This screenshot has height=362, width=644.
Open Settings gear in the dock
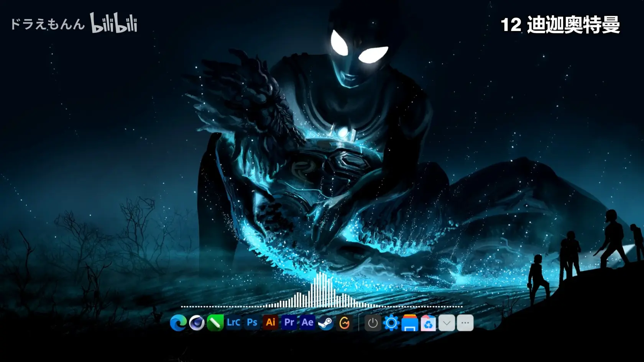391,323
